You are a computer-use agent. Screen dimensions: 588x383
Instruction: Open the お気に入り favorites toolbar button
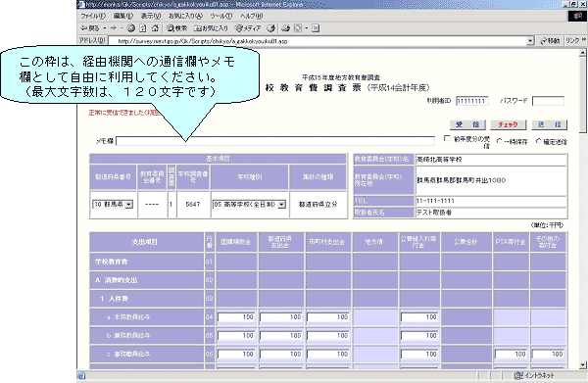tap(211, 28)
